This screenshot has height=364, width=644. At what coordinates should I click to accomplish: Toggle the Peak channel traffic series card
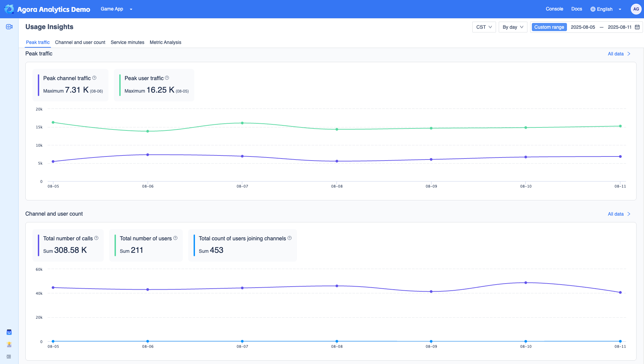[x=71, y=85]
